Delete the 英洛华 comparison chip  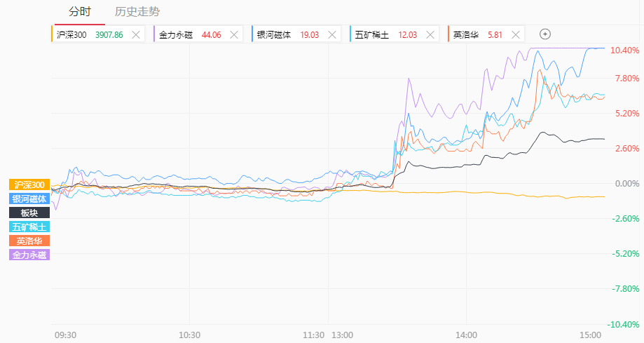click(x=516, y=35)
